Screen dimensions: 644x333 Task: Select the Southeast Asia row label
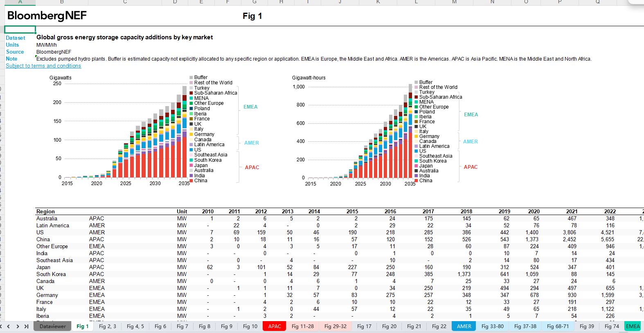tap(54, 261)
